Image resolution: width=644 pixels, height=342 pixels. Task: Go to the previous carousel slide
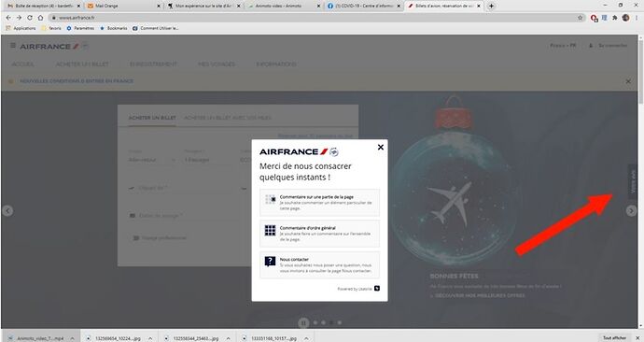click(7, 211)
